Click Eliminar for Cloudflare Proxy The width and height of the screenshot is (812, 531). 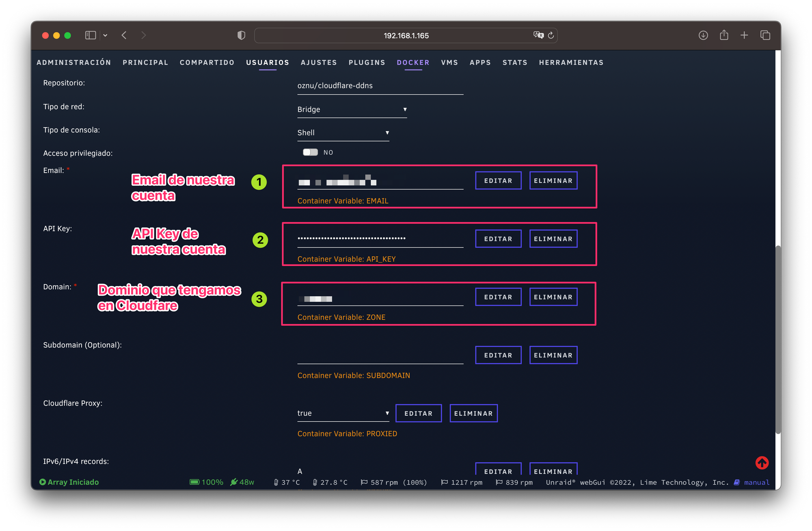point(473,413)
